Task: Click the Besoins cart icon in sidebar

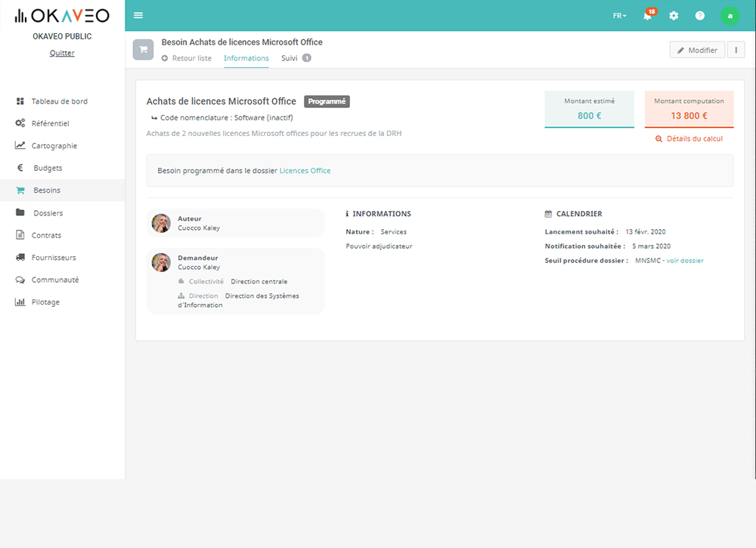Action: click(20, 190)
